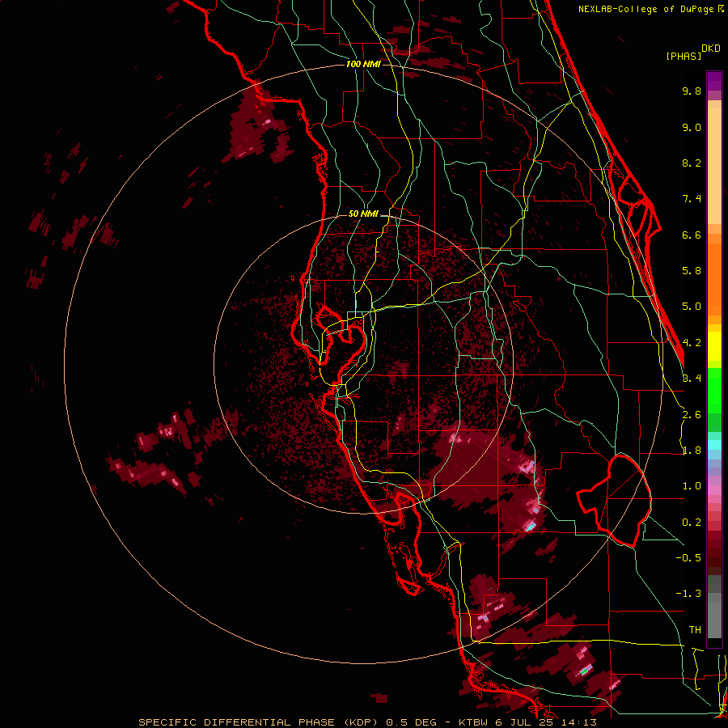The height and width of the screenshot is (728, 728).
Task: Click the 9.8 scale value
Action: [692, 91]
